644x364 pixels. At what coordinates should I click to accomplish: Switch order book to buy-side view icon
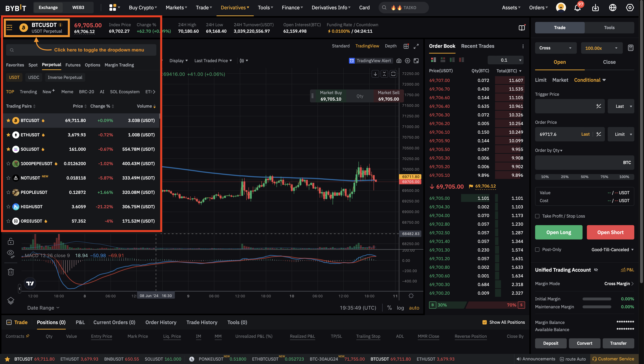[x=452, y=60]
